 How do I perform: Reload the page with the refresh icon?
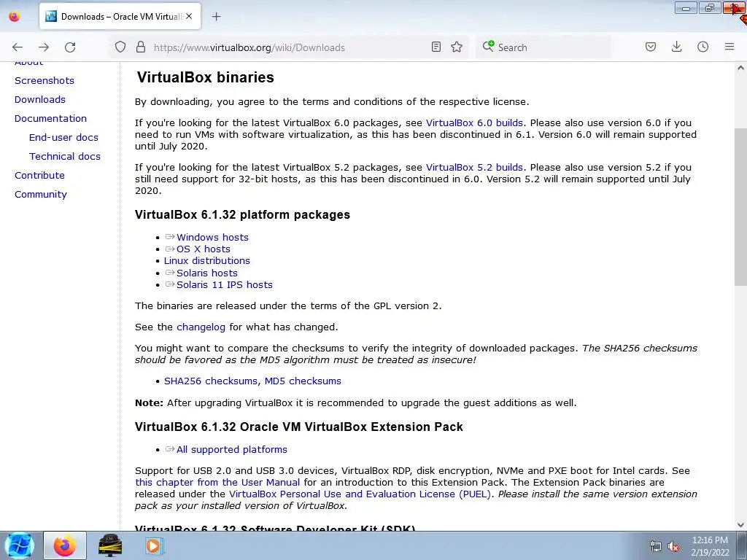70,47
